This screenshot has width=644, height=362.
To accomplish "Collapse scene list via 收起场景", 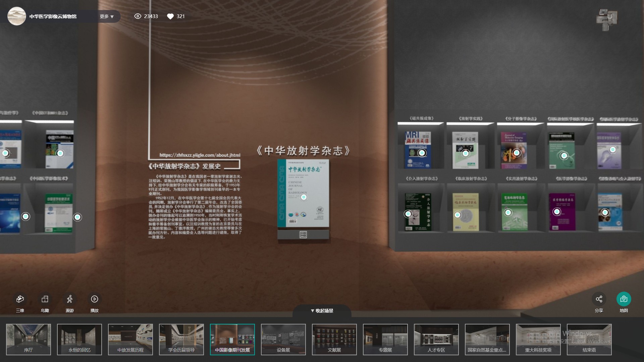I will (322, 311).
